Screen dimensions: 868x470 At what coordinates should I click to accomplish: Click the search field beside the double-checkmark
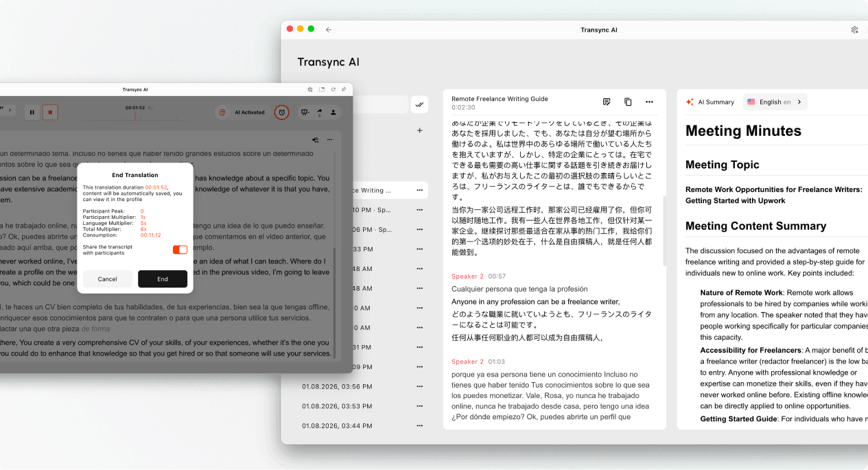click(x=380, y=104)
